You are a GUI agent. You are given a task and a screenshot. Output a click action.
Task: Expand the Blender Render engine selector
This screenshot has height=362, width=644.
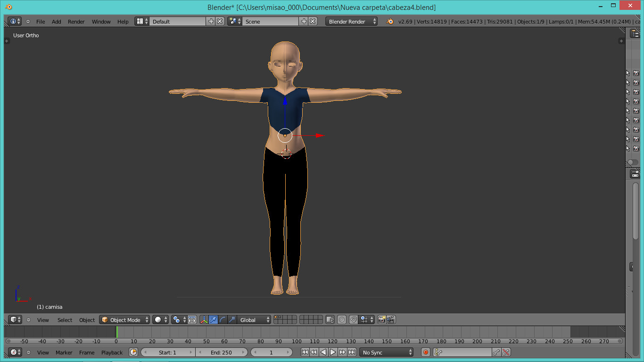351,21
